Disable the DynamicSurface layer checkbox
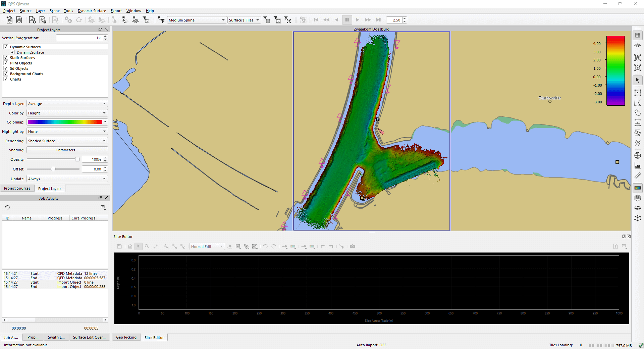 coord(12,52)
